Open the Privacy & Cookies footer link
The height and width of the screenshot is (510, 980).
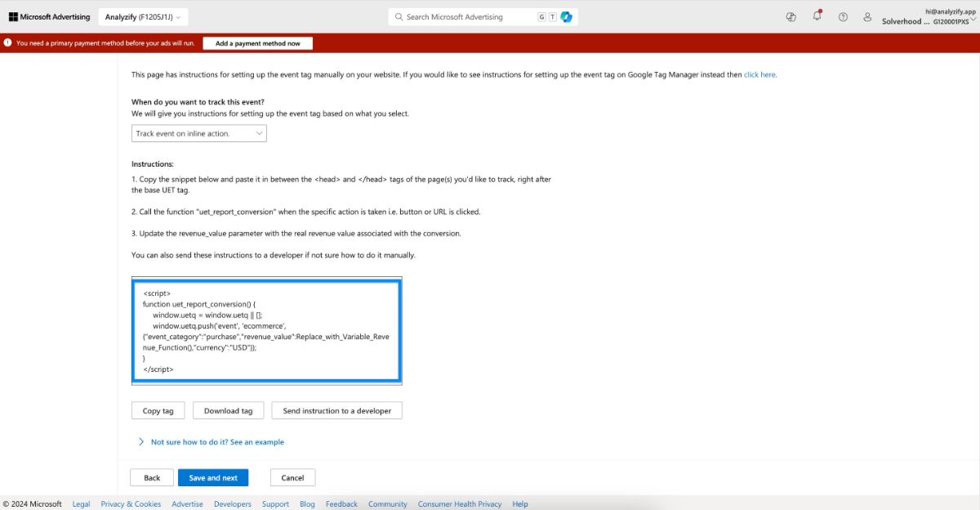click(131, 504)
